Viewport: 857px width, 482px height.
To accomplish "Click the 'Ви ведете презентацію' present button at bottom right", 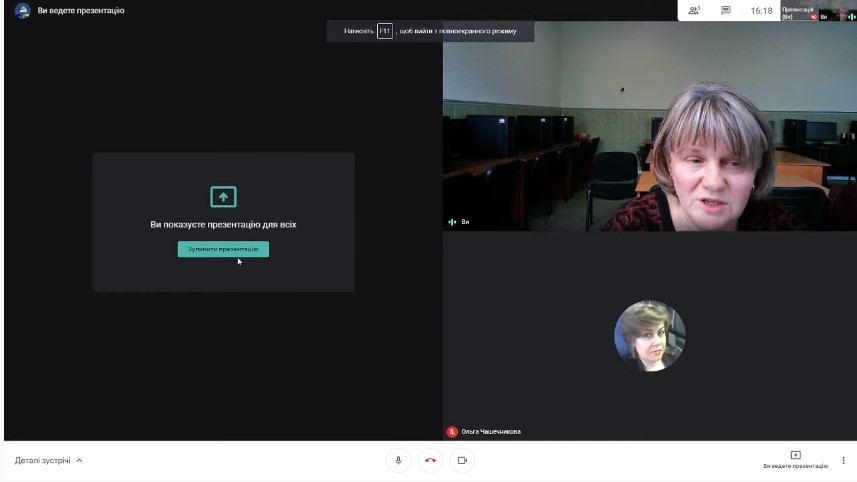I will tap(795, 459).
